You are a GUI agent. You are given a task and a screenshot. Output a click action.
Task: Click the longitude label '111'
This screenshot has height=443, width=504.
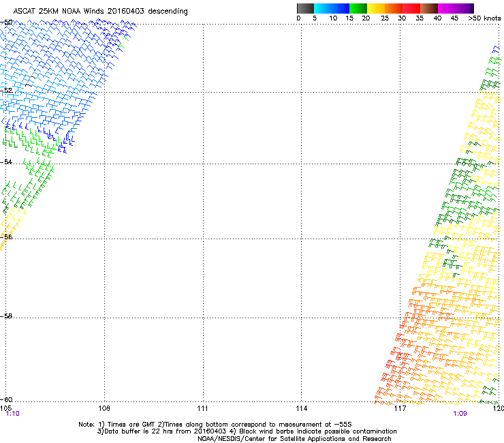[202, 408]
